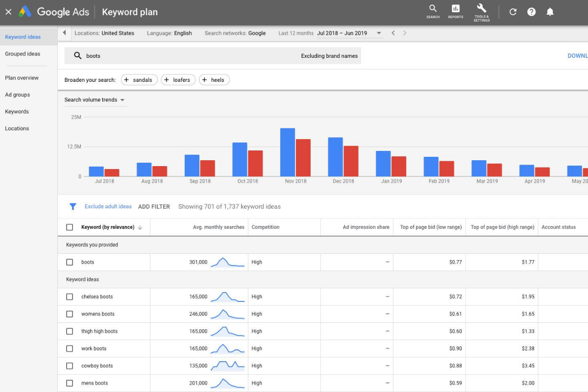The image size is (588, 392).
Task: Sort by Top of page bid (high range)
Action: coord(503,227)
